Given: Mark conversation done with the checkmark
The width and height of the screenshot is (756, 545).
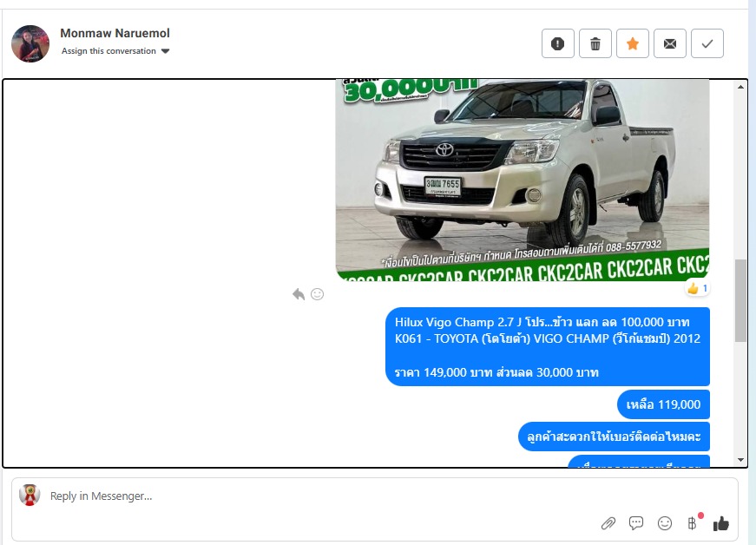Looking at the screenshot, I should click(x=707, y=44).
